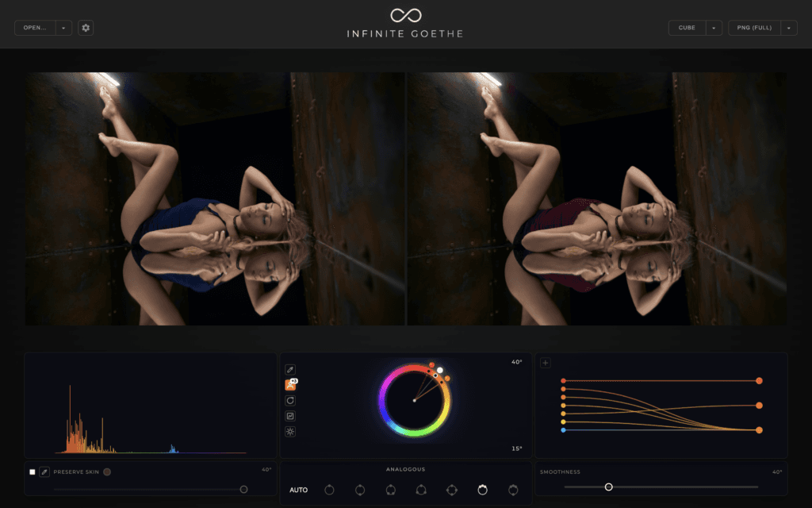
Task: Click the circular reset arrow icon
Action: point(290,400)
